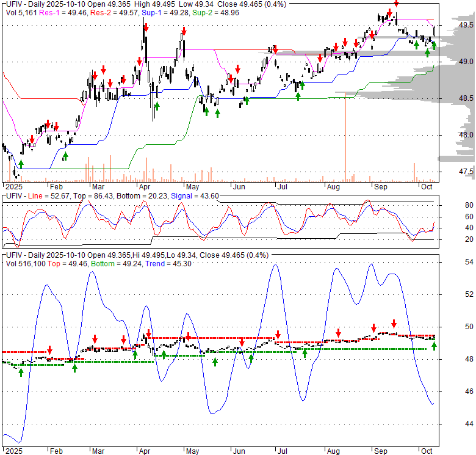Click the green buy arrow in early January on price chart
The image size is (476, 455).
click(21, 164)
